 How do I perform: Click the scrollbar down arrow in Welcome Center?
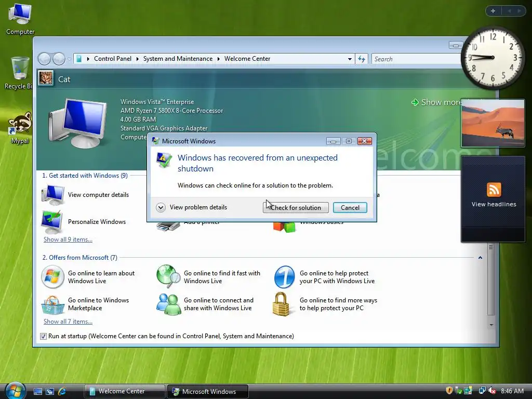pos(491,325)
